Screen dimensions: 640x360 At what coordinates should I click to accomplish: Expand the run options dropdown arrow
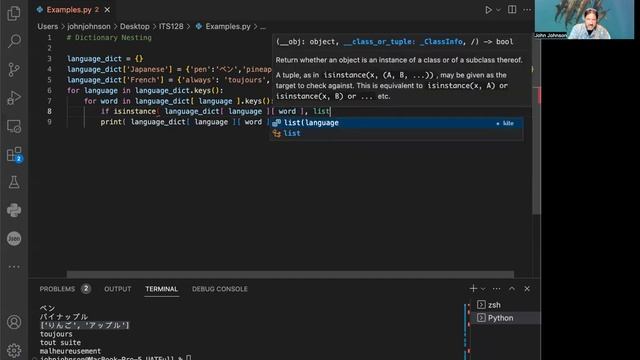[498, 10]
